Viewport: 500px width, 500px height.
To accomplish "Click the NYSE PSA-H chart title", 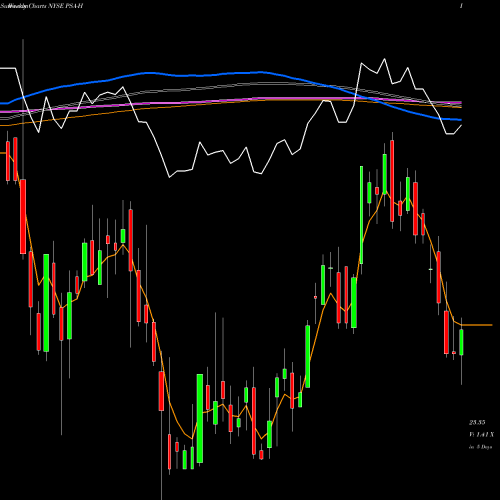I will [41, 6].
